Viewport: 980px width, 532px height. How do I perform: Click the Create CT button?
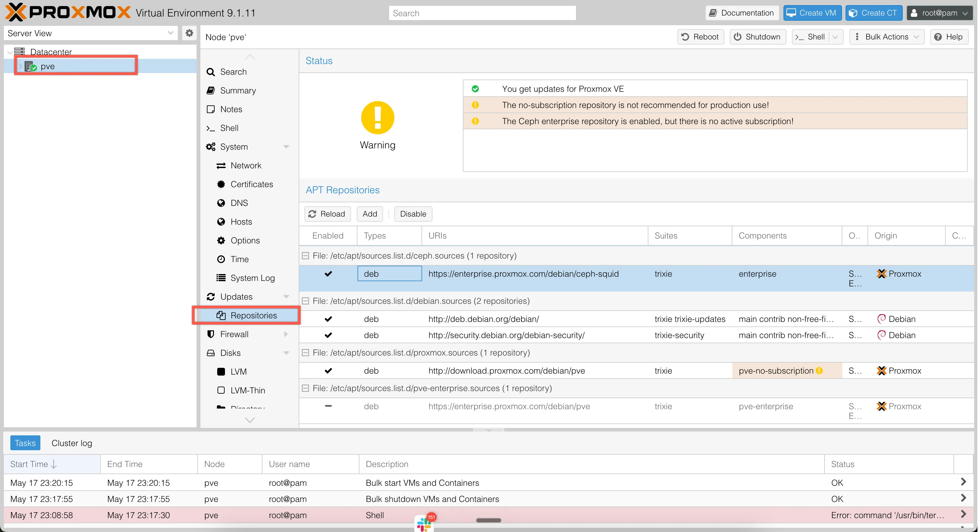[x=874, y=13]
